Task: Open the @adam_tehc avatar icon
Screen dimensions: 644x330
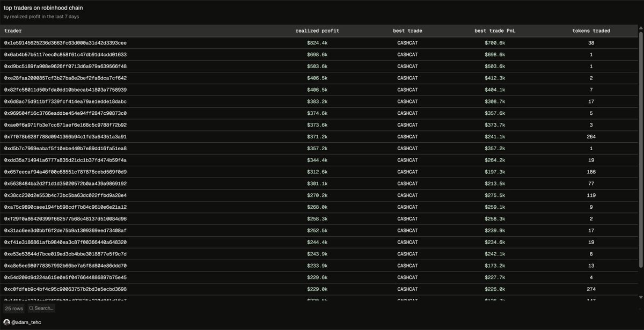Action: [6, 322]
